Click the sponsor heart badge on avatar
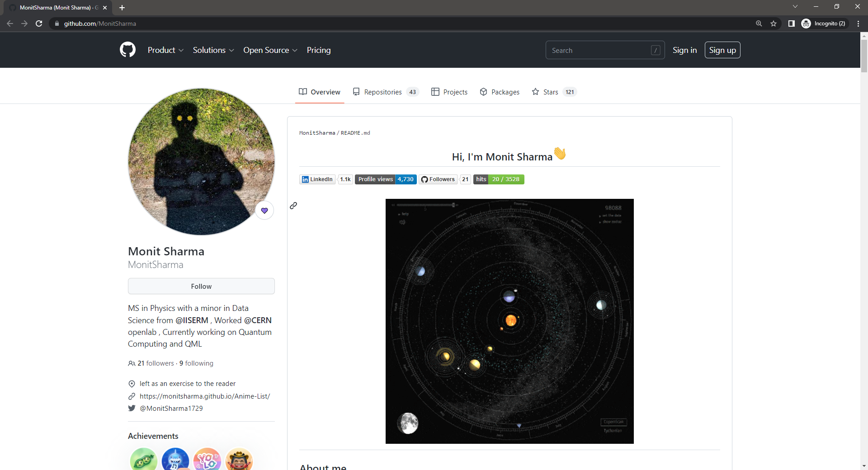868x470 pixels. (264, 210)
